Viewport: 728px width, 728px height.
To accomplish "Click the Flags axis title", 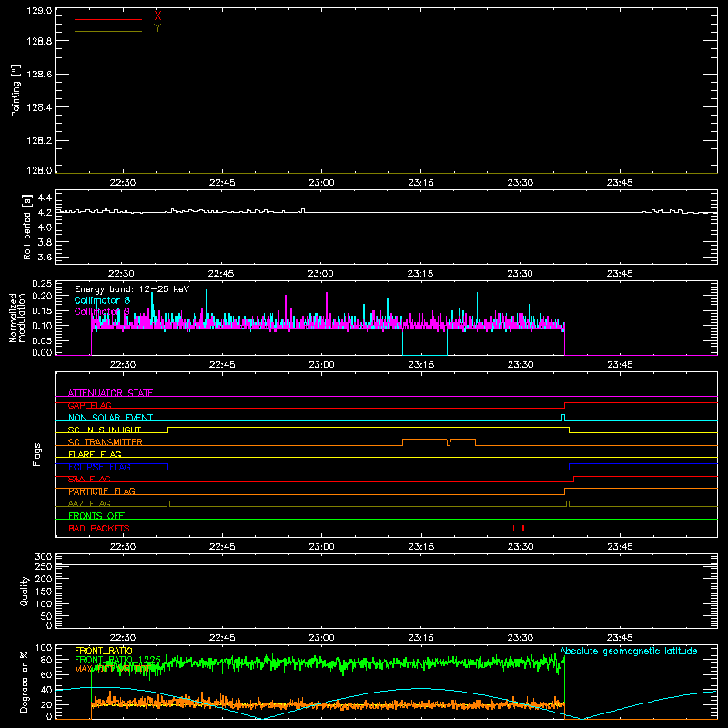I will pyautogui.click(x=37, y=454).
